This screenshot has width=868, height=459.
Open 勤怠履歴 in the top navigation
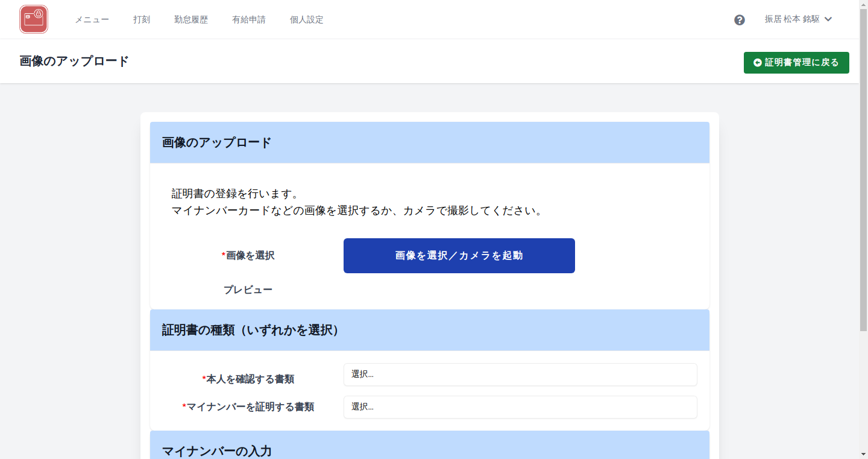coord(191,20)
